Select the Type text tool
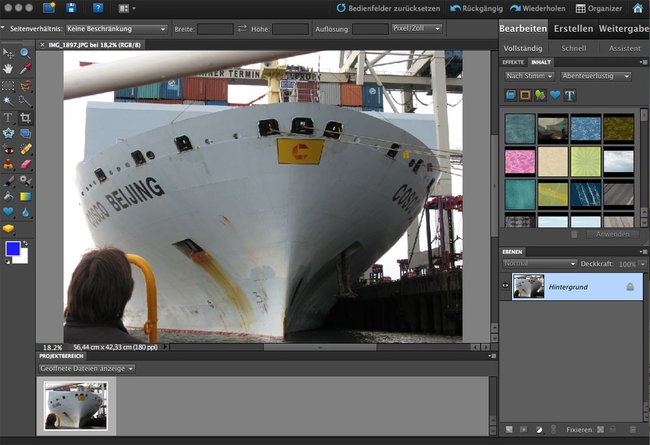Viewport: 650px width, 445px height. coord(8,118)
